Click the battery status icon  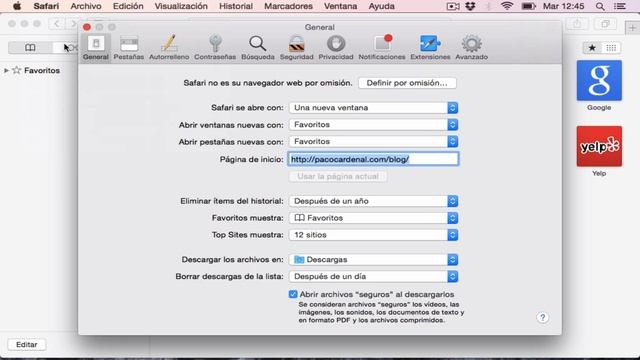click(528, 6)
